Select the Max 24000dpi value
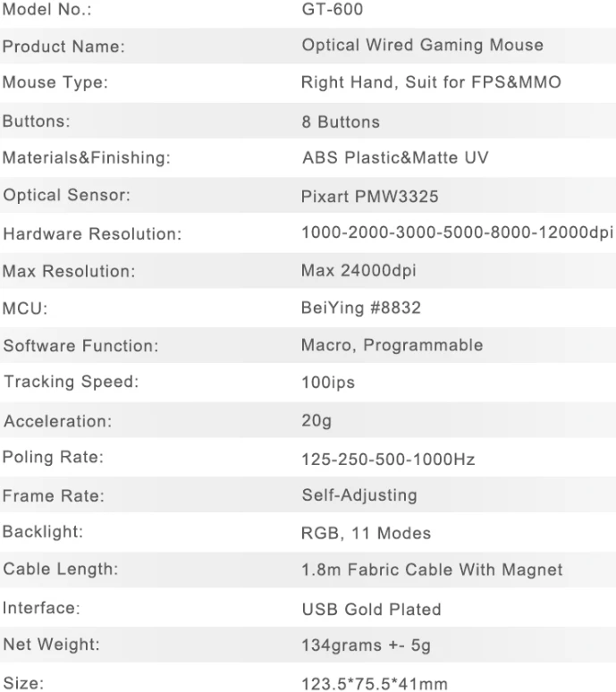This screenshot has width=616, height=692. tap(359, 271)
